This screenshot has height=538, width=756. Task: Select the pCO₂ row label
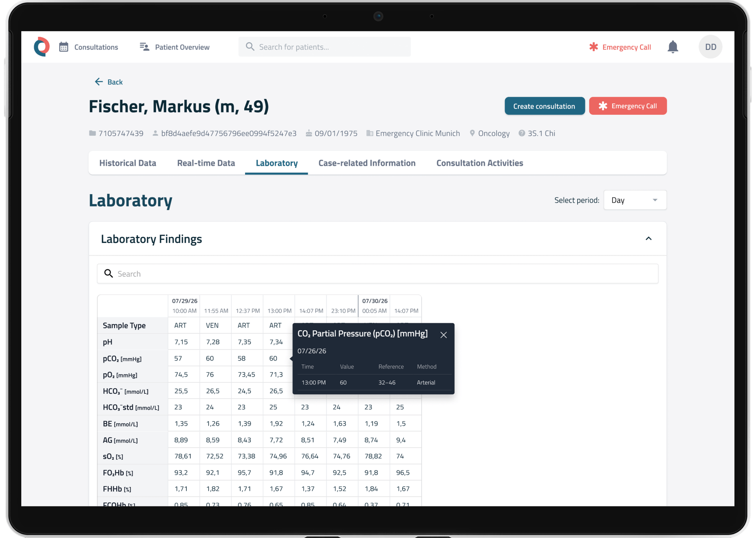pos(122,359)
